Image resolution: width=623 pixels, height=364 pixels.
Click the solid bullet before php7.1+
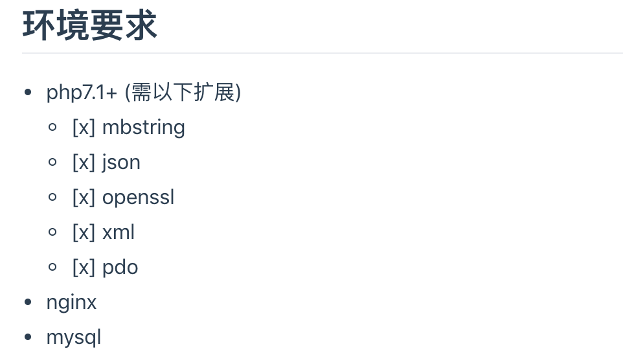click(27, 93)
